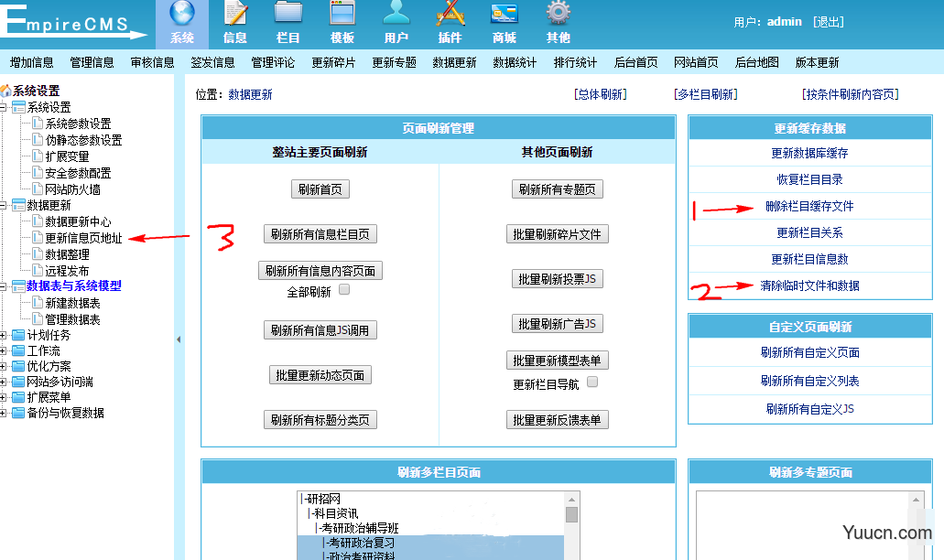
Task: Click the 插件 plugin tools icon
Action: pyautogui.click(x=450, y=15)
